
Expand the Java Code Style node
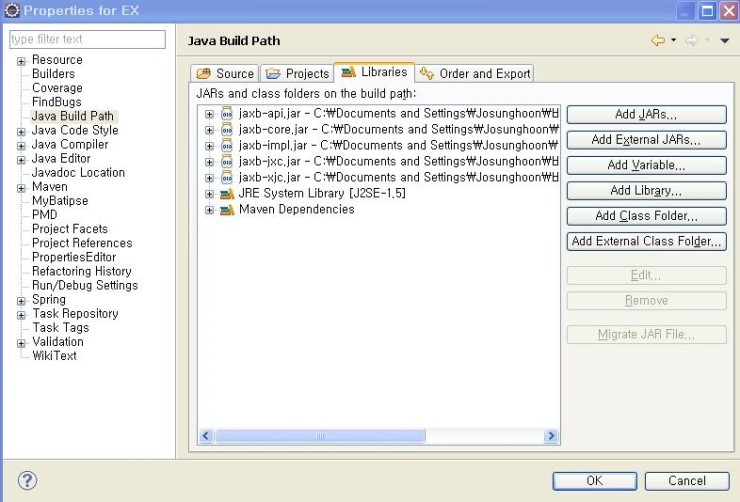point(21,132)
